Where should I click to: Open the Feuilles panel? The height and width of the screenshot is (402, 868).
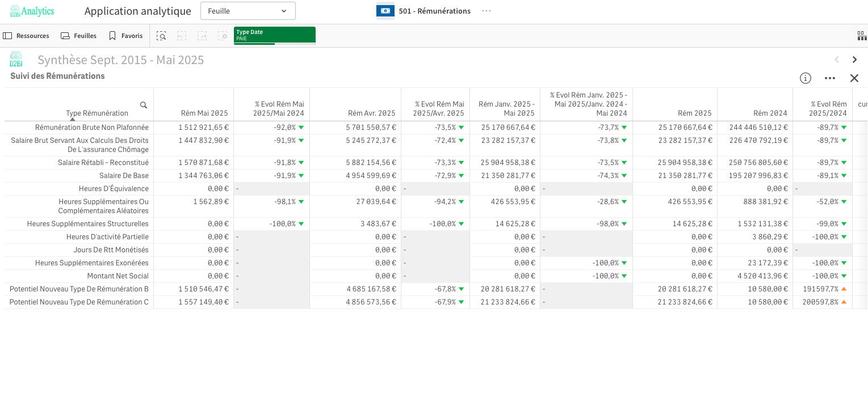tap(78, 36)
